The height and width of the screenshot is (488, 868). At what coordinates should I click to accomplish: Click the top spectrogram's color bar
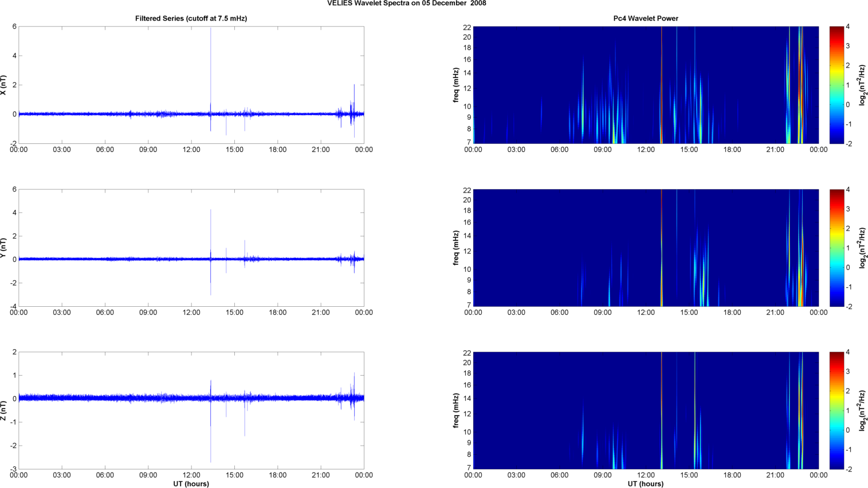click(x=836, y=85)
